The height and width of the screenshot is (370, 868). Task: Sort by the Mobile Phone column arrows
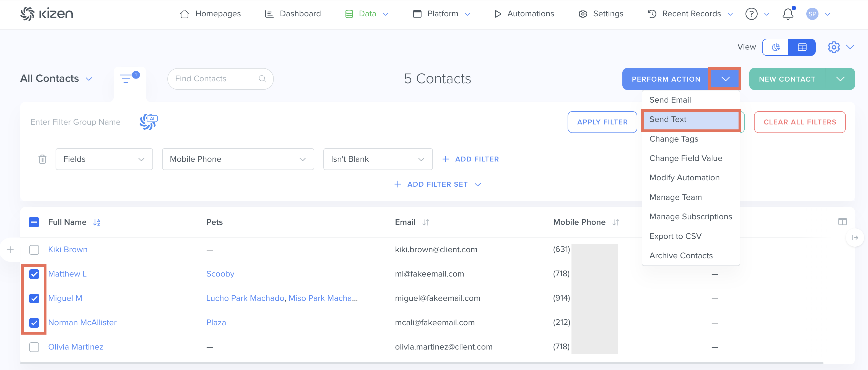[616, 222]
